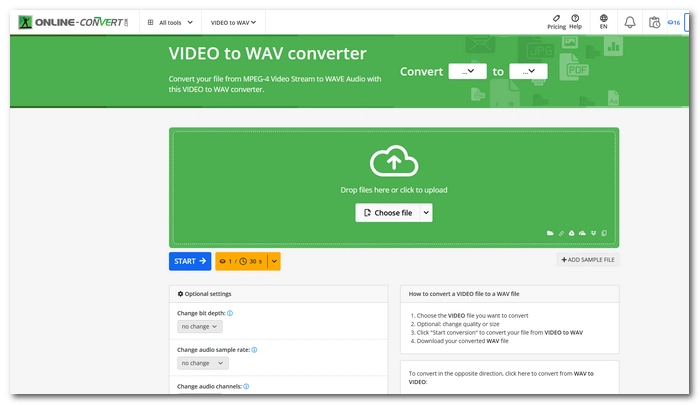Open info icon for audio channels
The height and width of the screenshot is (405, 700).
click(x=246, y=386)
